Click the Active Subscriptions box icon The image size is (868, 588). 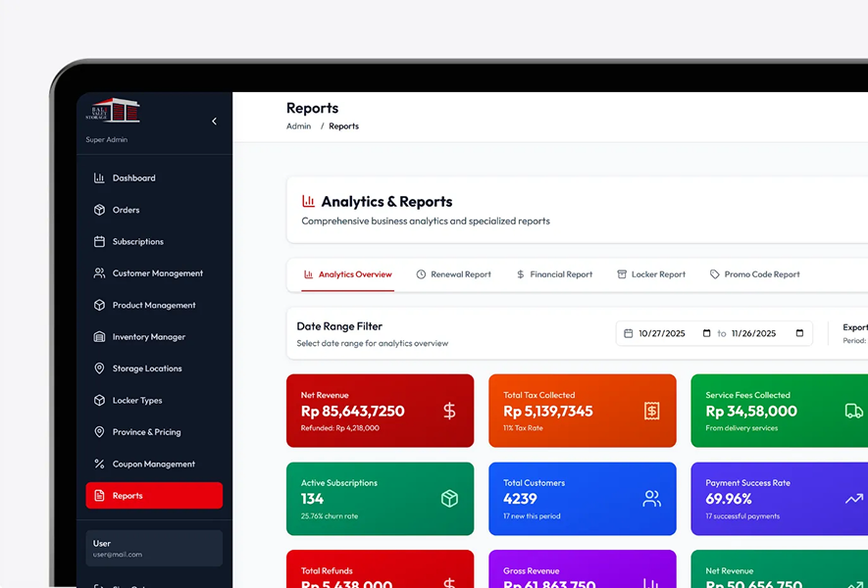[x=449, y=499]
